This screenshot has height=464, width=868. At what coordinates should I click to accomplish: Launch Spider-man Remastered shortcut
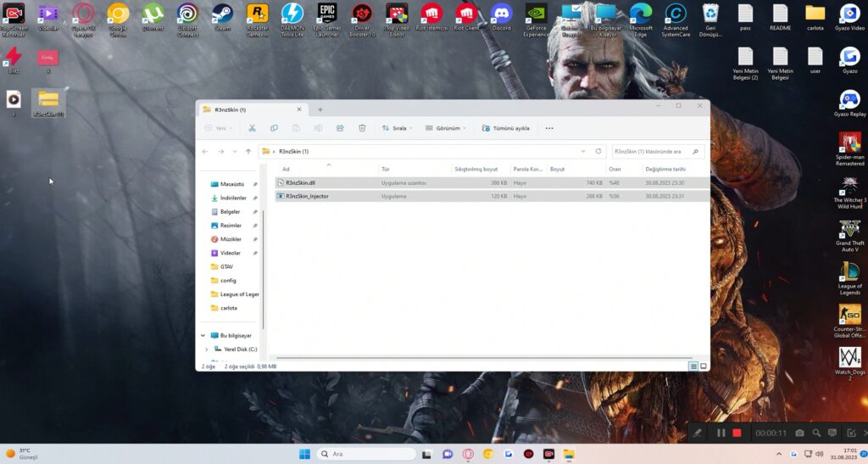[x=849, y=149]
